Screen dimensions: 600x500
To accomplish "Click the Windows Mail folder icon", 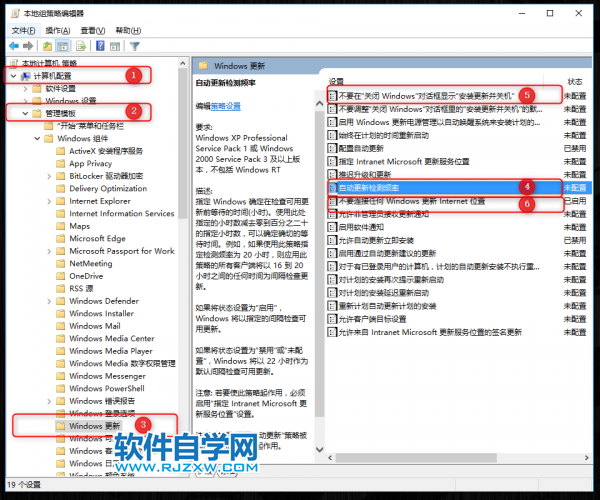I will pyautogui.click(x=60, y=326).
